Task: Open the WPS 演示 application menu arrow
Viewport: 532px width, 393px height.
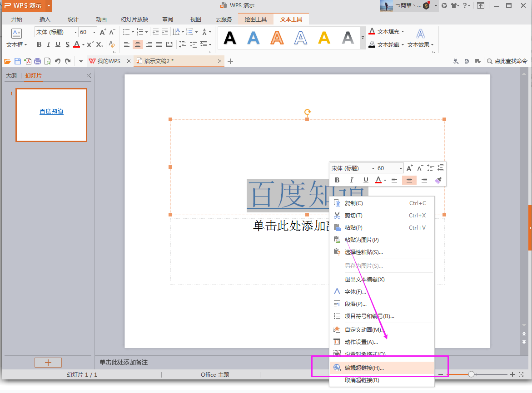Action: point(49,5)
